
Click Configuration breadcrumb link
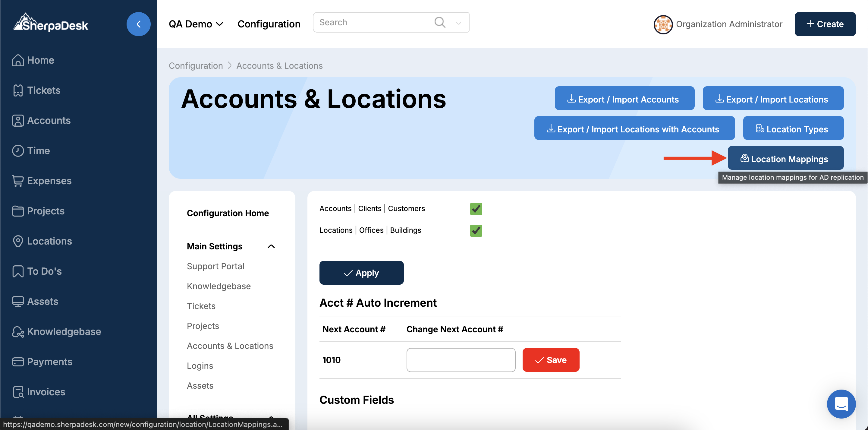tap(196, 66)
